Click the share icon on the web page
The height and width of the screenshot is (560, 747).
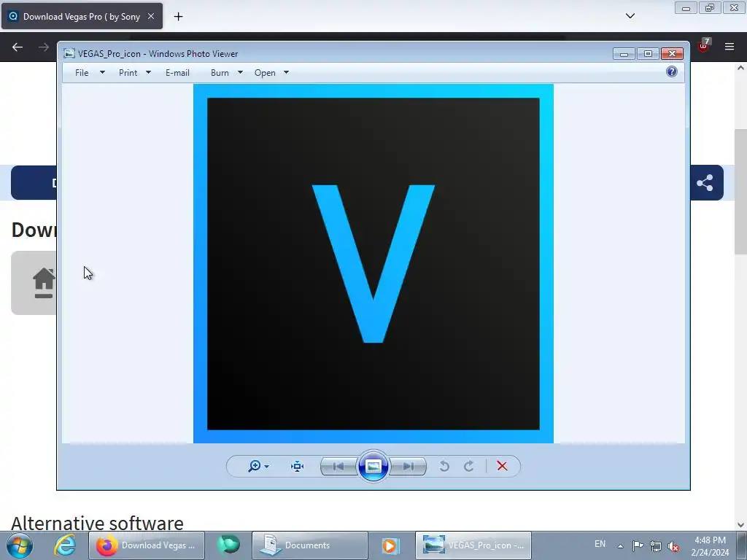click(x=705, y=183)
